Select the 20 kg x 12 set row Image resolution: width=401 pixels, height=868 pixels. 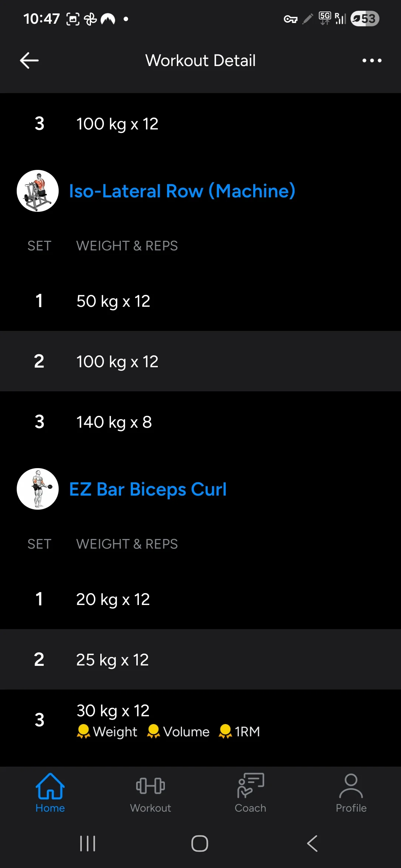(200, 599)
